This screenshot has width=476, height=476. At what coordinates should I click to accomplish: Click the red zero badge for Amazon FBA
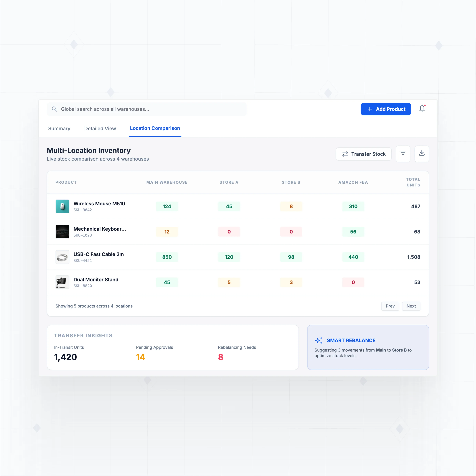pos(353,282)
